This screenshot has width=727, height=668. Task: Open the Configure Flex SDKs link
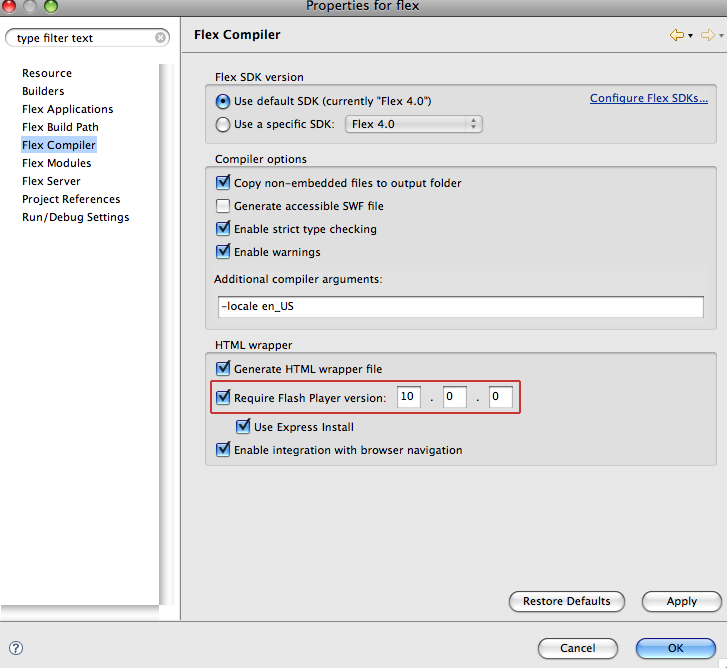point(649,98)
